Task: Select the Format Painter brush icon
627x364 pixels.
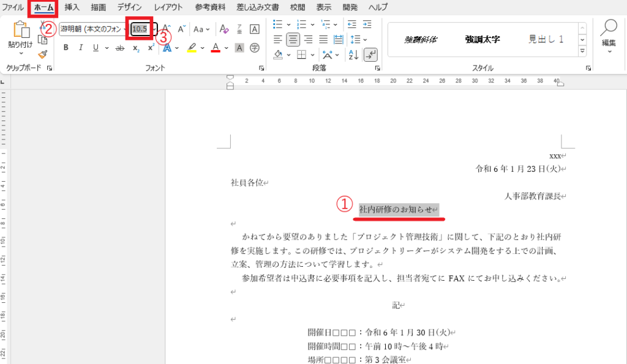Action: 43,54
